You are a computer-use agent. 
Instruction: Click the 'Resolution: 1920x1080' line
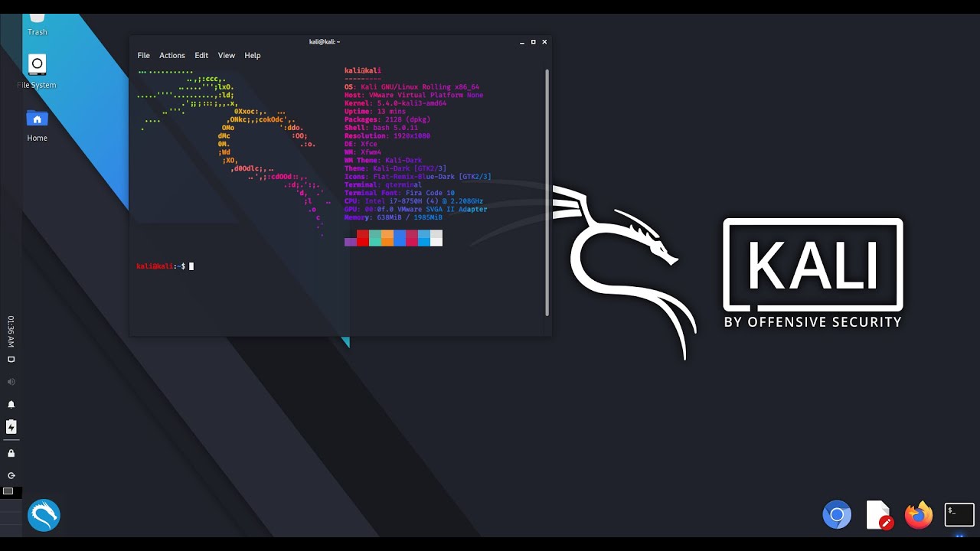click(x=387, y=136)
